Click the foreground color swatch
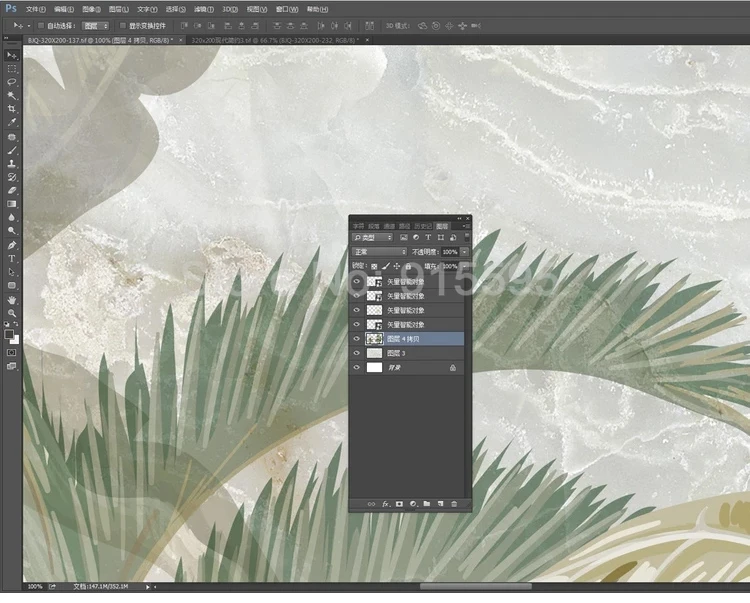Viewport: 750px width, 603px height. pos(10,335)
